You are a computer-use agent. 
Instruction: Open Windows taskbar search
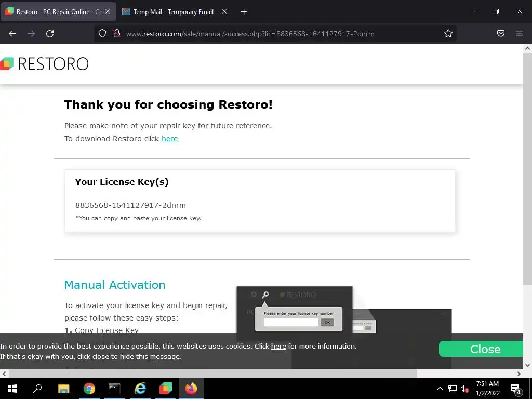[37, 389]
